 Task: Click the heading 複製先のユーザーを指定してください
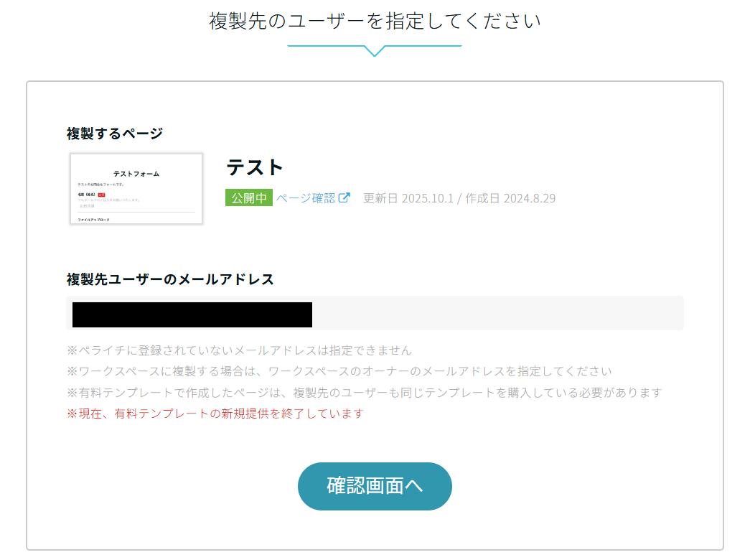375,21
